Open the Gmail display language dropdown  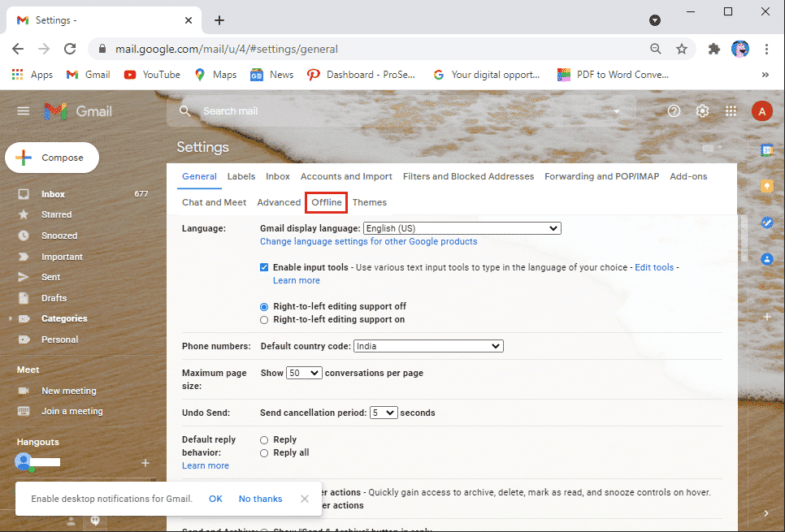click(x=462, y=228)
